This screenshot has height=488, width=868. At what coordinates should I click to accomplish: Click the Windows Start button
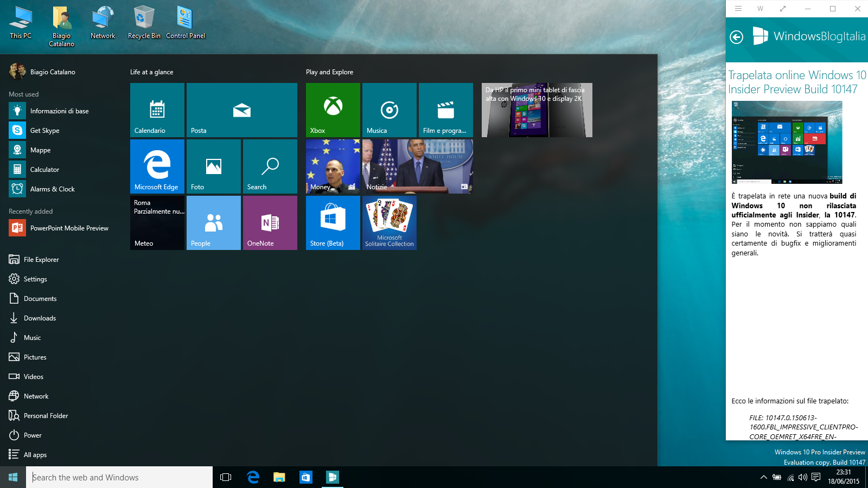pyautogui.click(x=13, y=477)
